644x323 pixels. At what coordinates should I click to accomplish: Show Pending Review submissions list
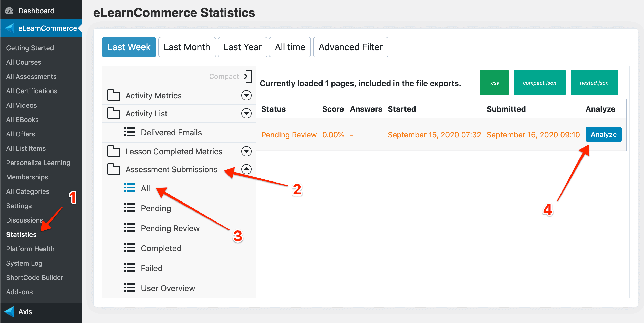click(179, 228)
